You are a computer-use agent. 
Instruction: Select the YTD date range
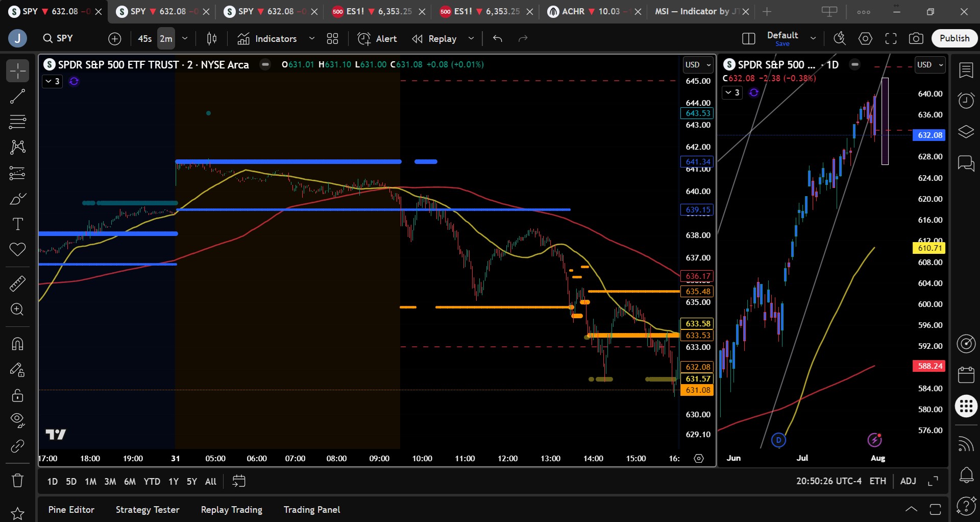[x=152, y=482]
